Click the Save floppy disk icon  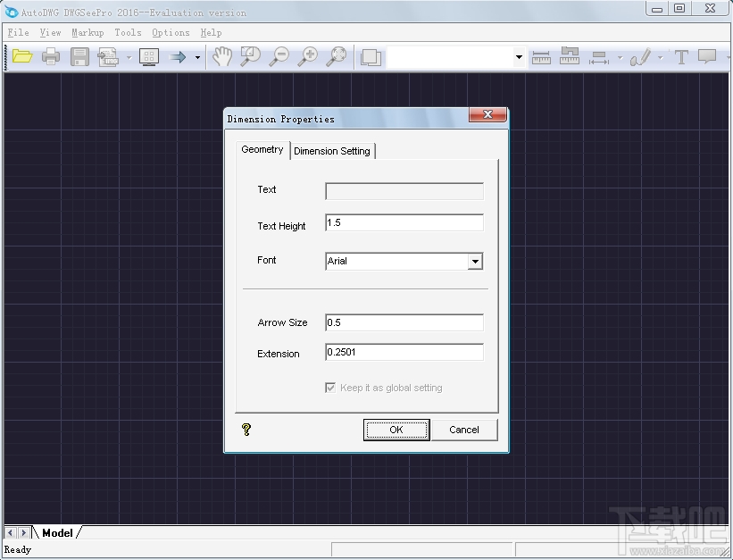pos(79,56)
